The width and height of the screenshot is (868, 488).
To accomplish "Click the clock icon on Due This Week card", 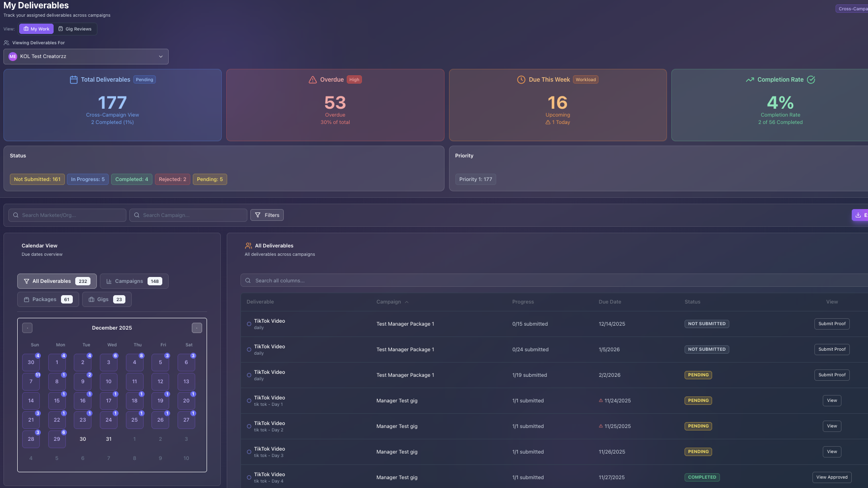I will (520, 79).
